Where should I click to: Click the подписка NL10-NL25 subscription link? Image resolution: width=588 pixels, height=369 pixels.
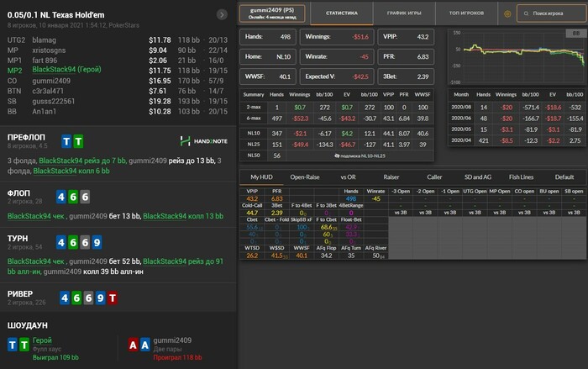tap(363, 156)
